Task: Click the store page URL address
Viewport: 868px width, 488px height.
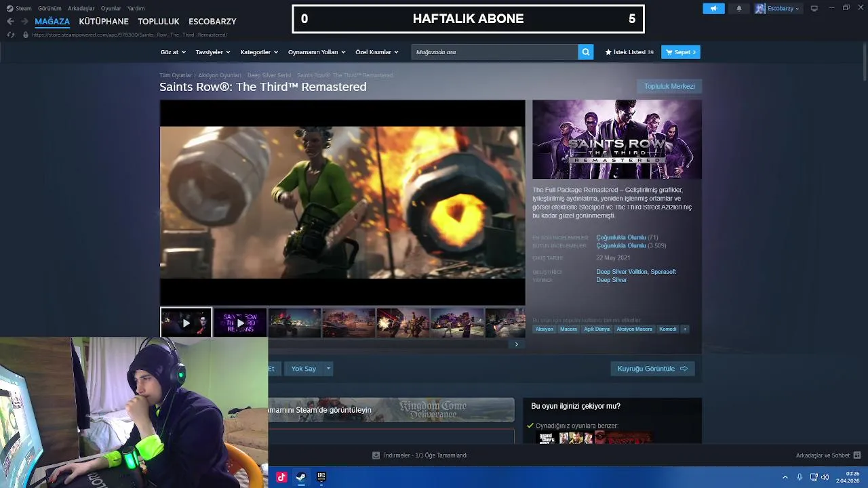Action: point(130,35)
